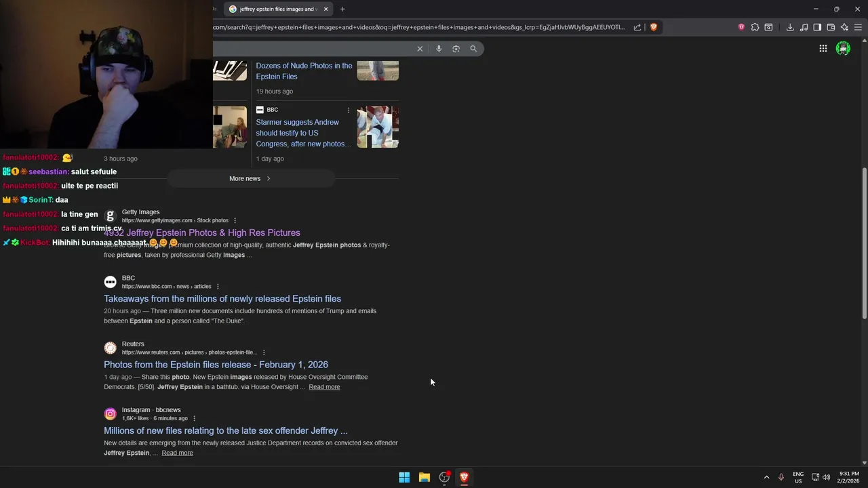This screenshot has height=488, width=868.
Task: Open '4932 Jeffrey Epstein Photos & High Res Pictures' result
Action: 202,232
